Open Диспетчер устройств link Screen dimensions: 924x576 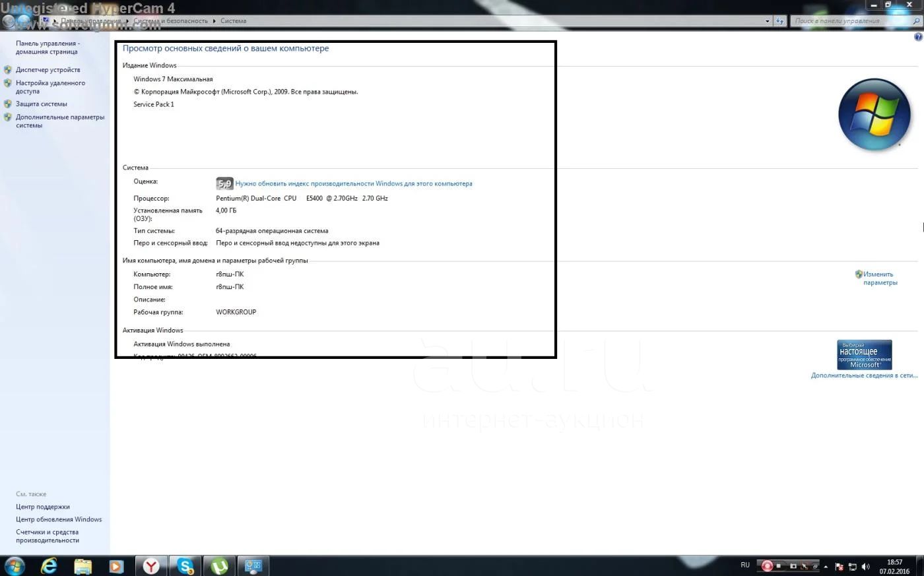pyautogui.click(x=48, y=70)
